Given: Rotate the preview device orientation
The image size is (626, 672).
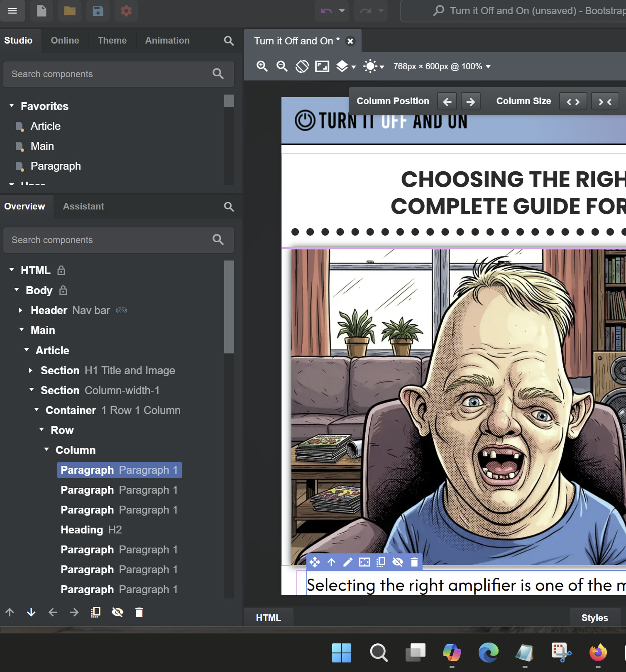Looking at the screenshot, I should point(302,66).
